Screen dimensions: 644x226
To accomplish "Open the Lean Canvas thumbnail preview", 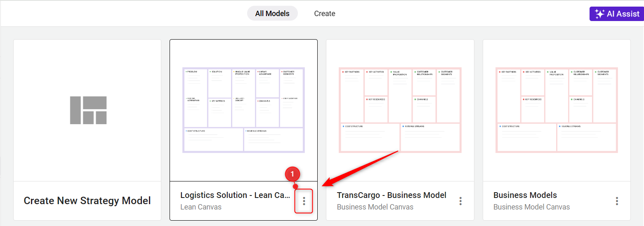I will pos(243,111).
